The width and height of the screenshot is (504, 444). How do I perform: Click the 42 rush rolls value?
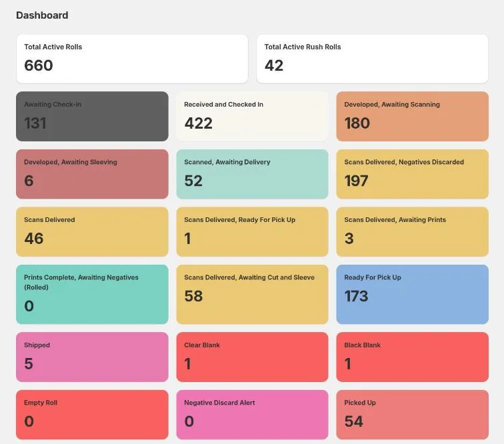click(x=274, y=65)
